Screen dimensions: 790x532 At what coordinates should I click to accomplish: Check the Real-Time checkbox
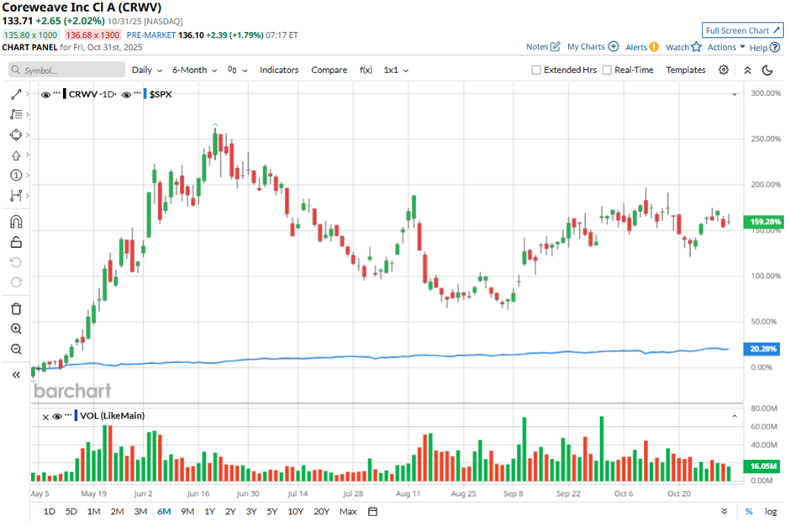click(607, 71)
